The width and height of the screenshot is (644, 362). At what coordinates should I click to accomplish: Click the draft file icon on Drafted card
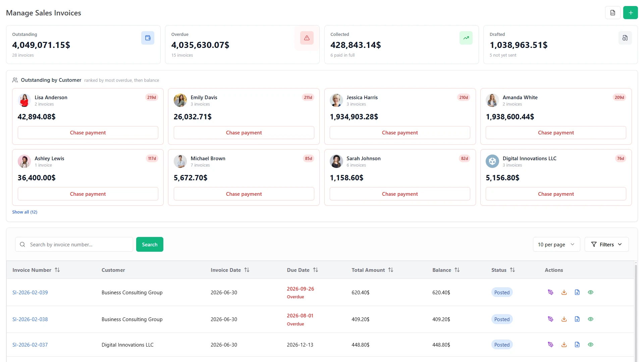pyautogui.click(x=625, y=38)
